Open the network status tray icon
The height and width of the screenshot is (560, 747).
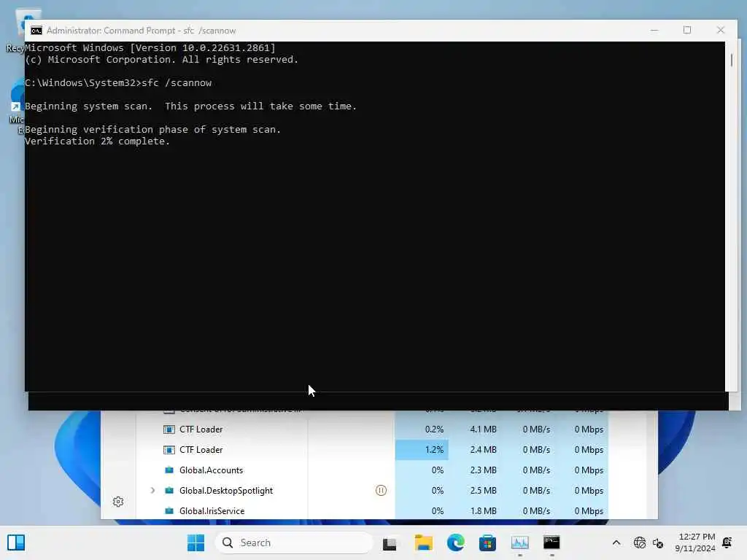click(x=639, y=542)
